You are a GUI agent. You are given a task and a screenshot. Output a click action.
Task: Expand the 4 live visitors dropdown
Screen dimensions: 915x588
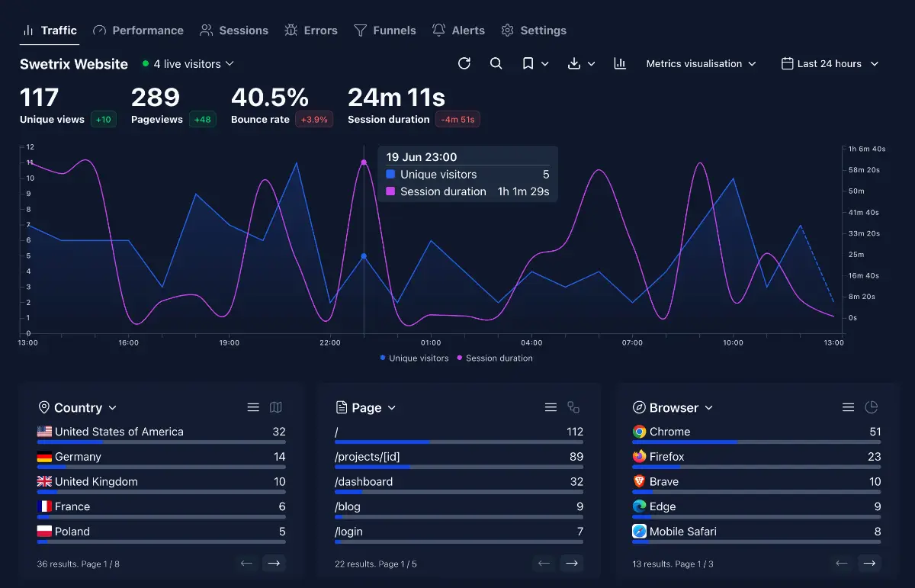[188, 64]
